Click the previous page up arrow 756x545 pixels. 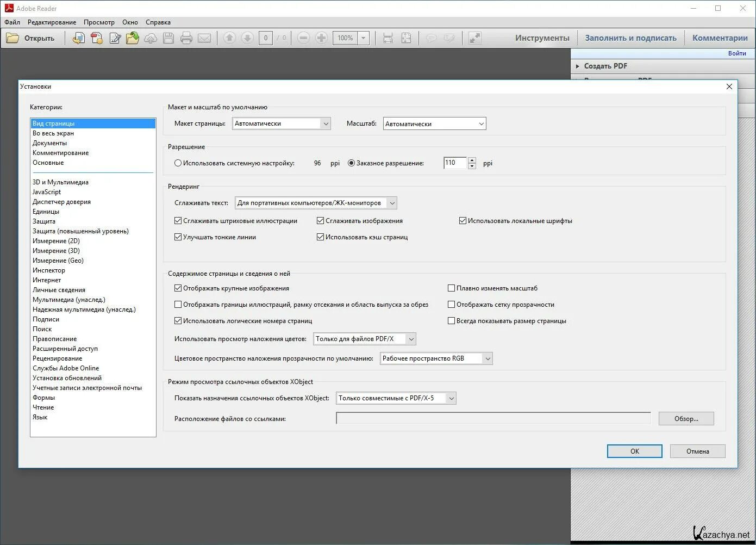229,38
